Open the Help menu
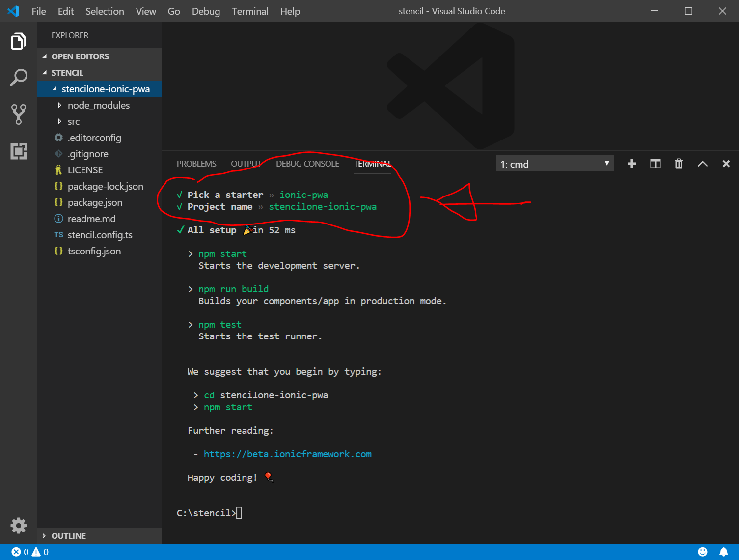Image resolution: width=739 pixels, height=560 pixels. point(290,11)
